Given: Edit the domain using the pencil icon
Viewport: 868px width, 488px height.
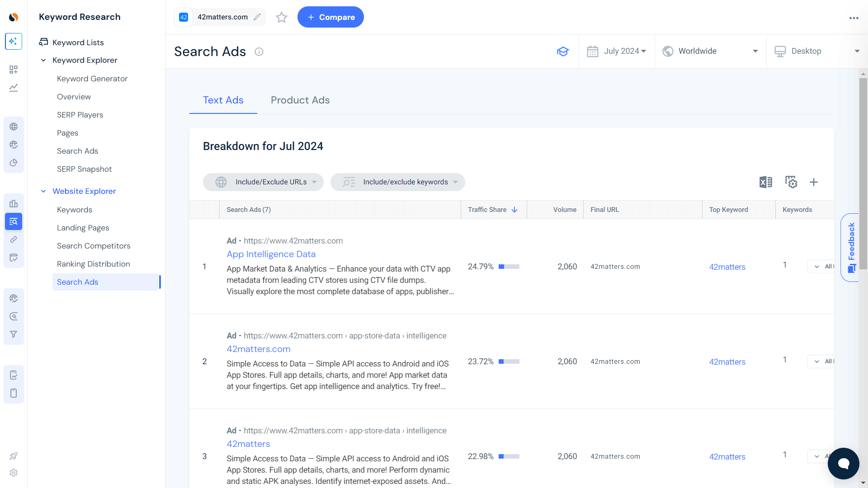Looking at the screenshot, I should pos(257,17).
